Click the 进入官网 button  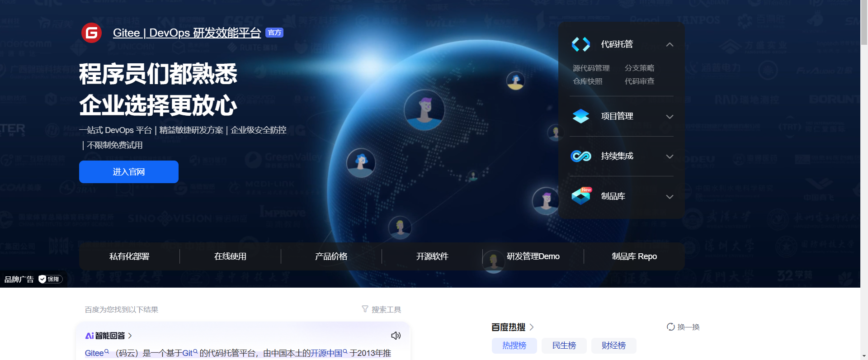(129, 172)
